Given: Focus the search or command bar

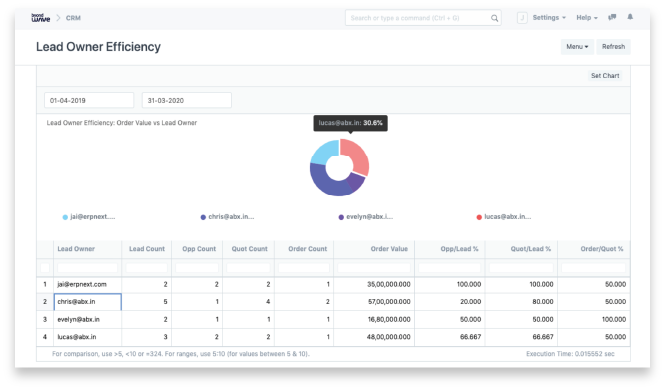Looking at the screenshot, I should (423, 18).
